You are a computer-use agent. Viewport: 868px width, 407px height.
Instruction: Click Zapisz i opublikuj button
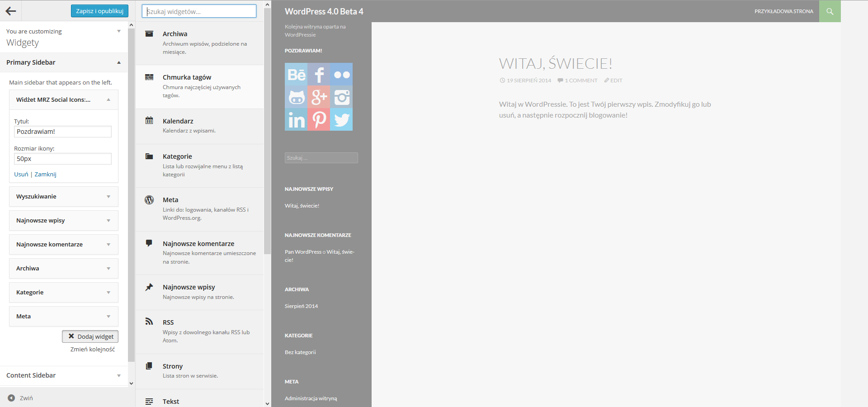pos(99,11)
